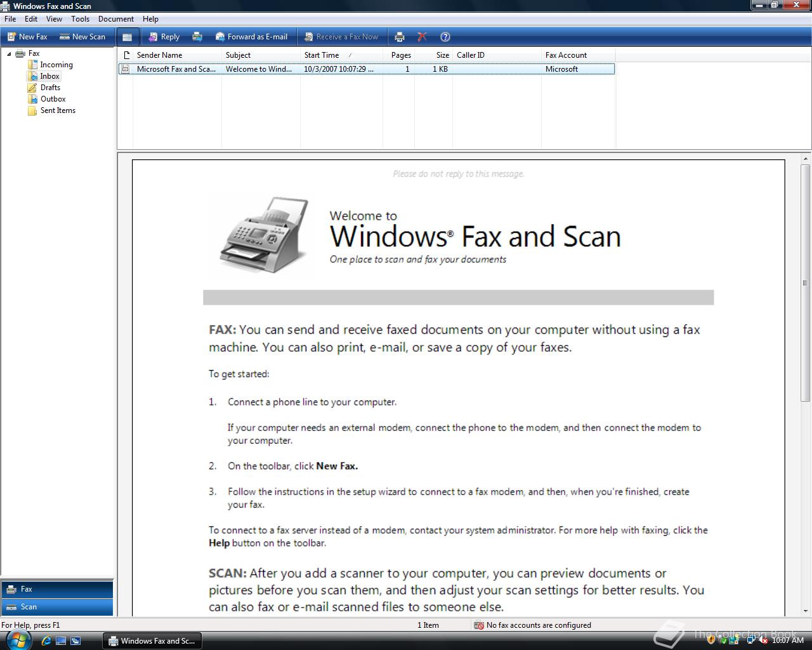This screenshot has height=650, width=812.
Task: Click the document icon column header
Action: tap(126, 55)
